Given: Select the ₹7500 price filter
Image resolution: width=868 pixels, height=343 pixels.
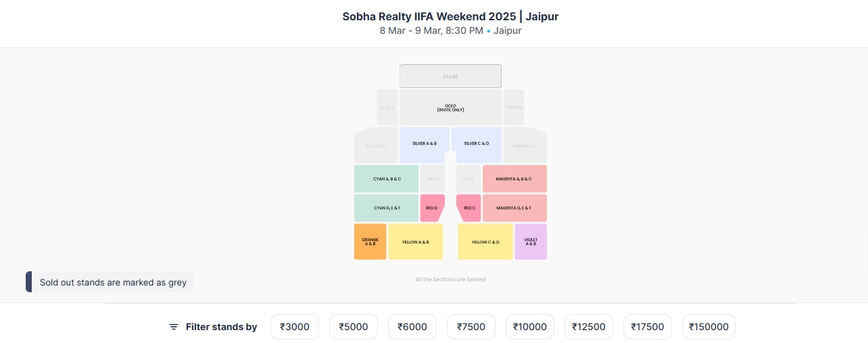Looking at the screenshot, I should tap(471, 327).
